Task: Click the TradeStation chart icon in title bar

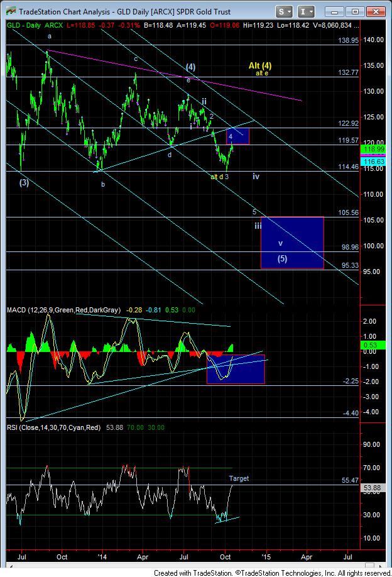Action: [x=11, y=11]
